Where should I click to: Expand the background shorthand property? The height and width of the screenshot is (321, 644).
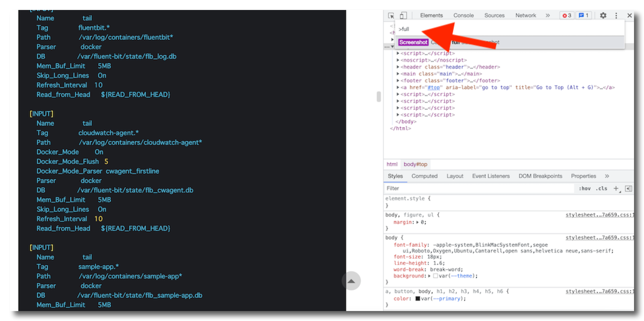pos(429,276)
